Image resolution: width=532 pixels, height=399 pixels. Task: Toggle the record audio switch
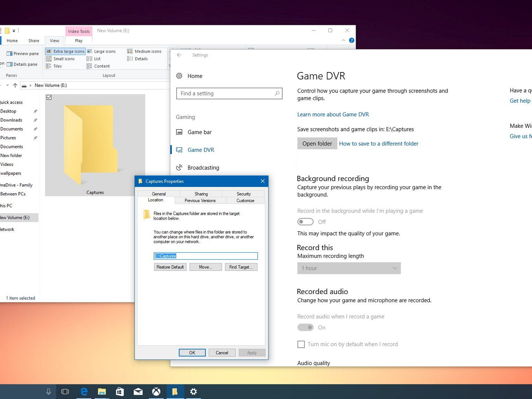[x=305, y=327]
